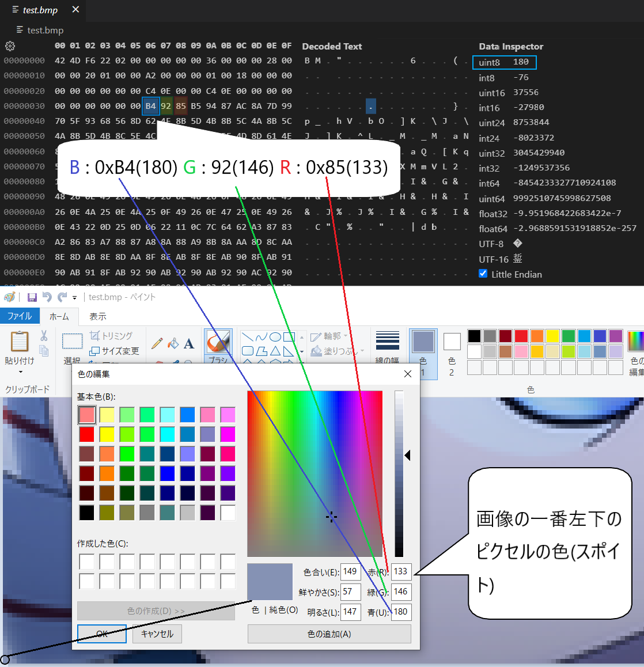Select the Pencil tool in Paint
Viewport: 644px width, 667px height.
(x=157, y=343)
